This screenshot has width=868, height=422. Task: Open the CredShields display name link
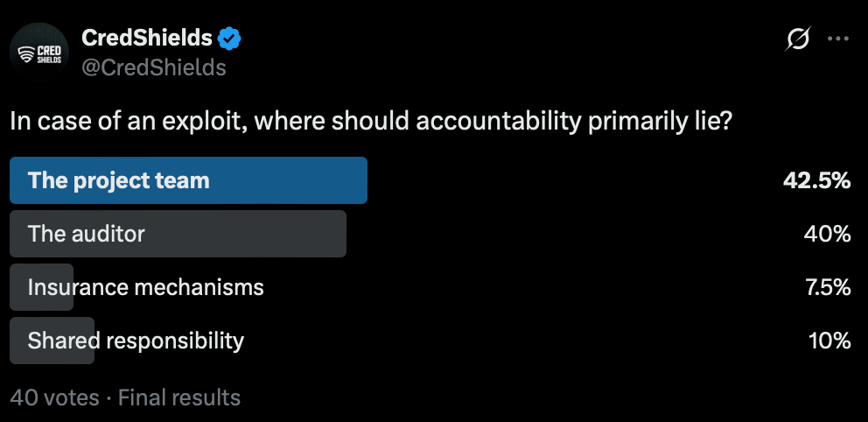[147, 39]
